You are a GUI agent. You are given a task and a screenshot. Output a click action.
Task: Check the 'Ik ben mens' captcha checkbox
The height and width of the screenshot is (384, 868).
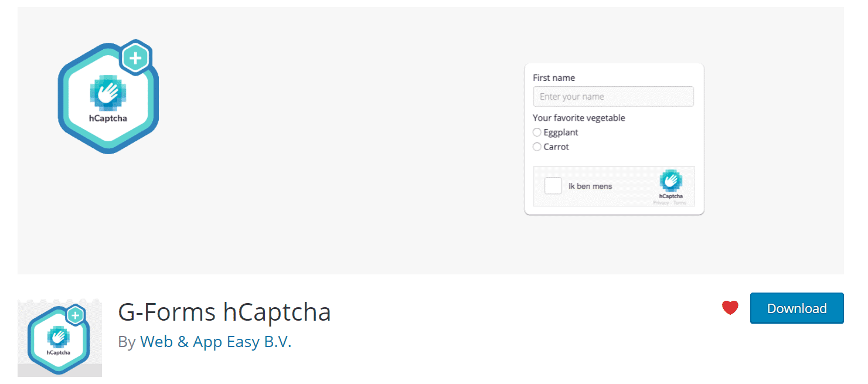pos(553,185)
